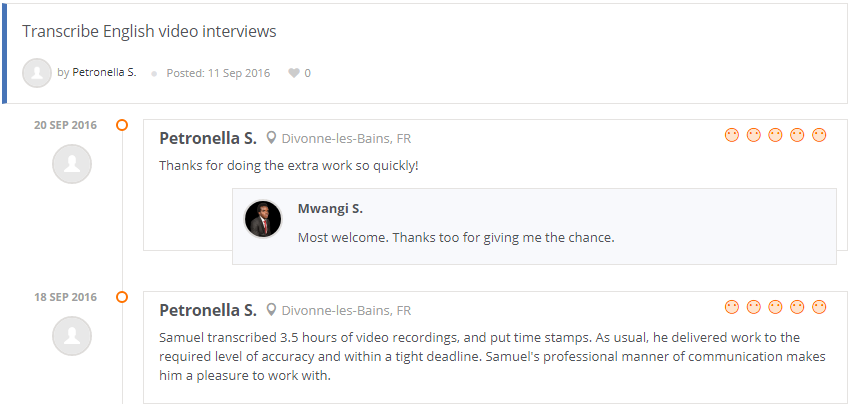Click the location pin in the second review
The width and height of the screenshot is (851, 407).
tap(271, 310)
